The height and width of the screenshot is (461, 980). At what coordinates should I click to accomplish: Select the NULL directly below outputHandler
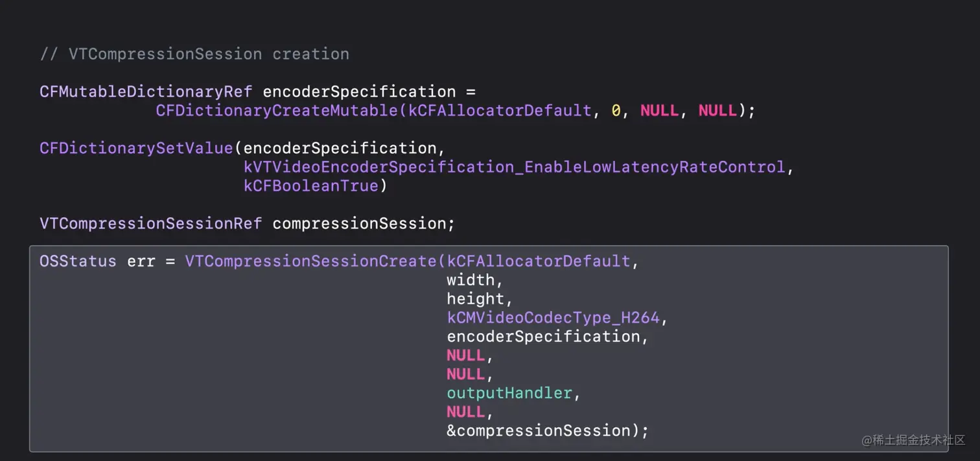point(465,412)
